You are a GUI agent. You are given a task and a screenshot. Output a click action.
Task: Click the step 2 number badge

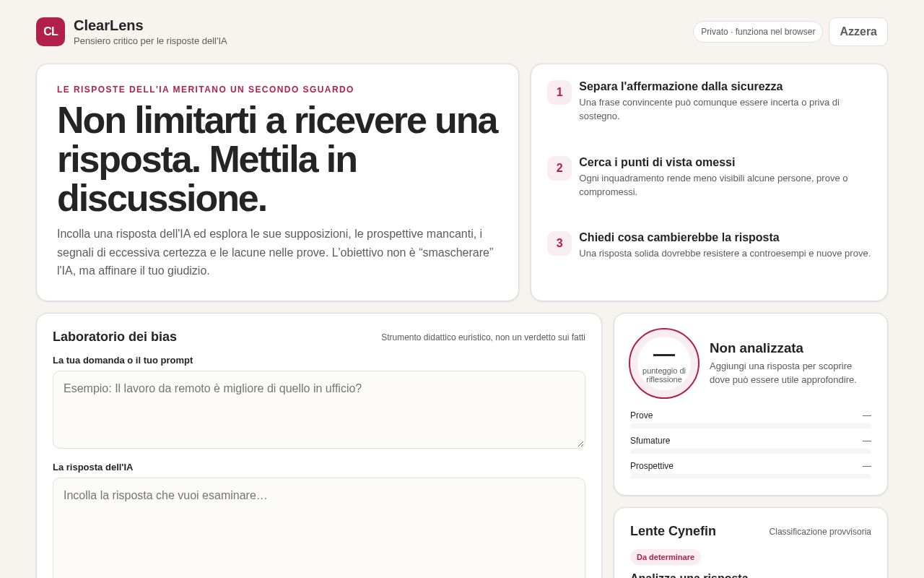559,168
